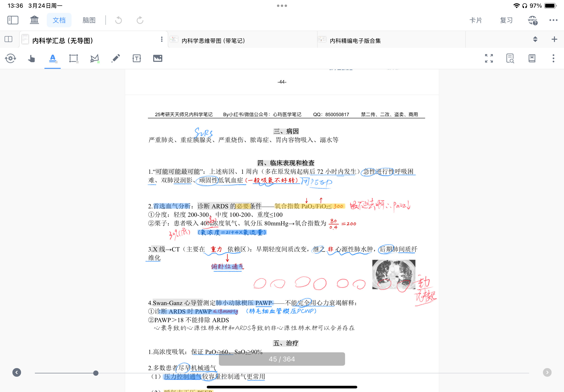Screen dimensions: 564x392
Task: Open the bookmark panel icon
Action: click(x=532, y=59)
